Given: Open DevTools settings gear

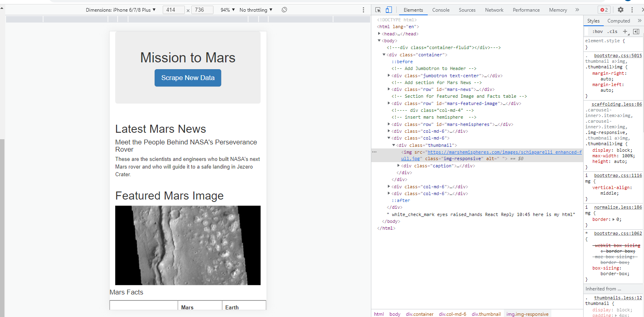Looking at the screenshot, I should 621,10.
